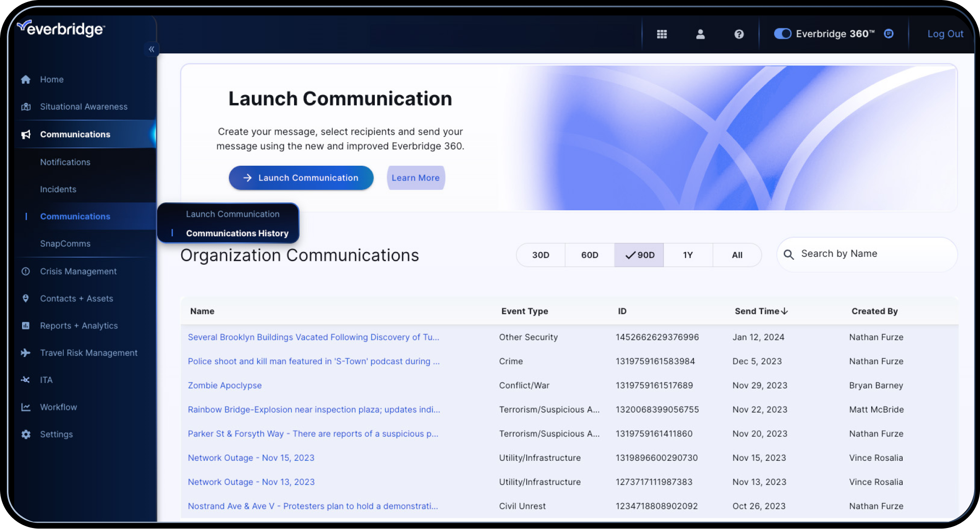Click the Launch Communication button
Viewport: 980px width, 529px height.
[x=301, y=177]
